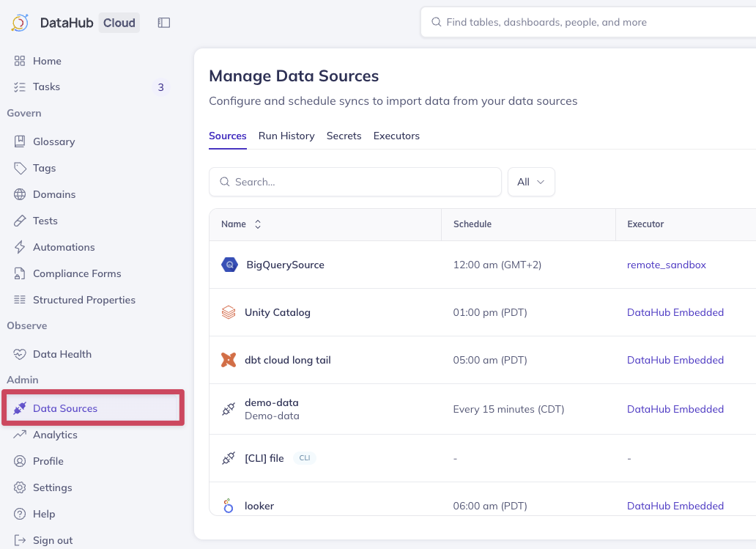Click the Tasks checklist icon
Image resolution: width=756 pixels, height=549 pixels.
pos(20,86)
